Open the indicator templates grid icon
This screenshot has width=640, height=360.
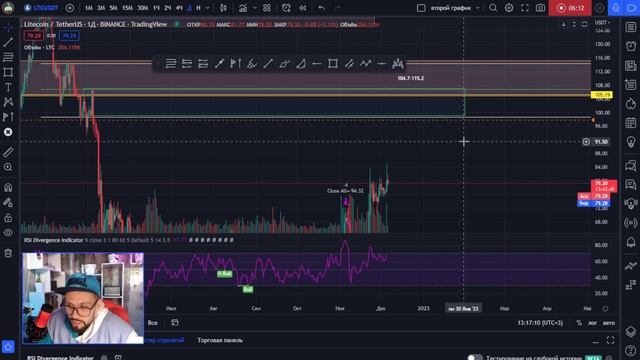pos(267,8)
